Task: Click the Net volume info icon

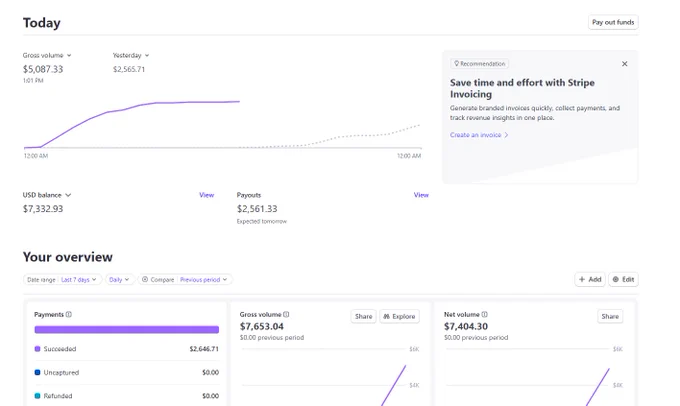Action: point(484,314)
